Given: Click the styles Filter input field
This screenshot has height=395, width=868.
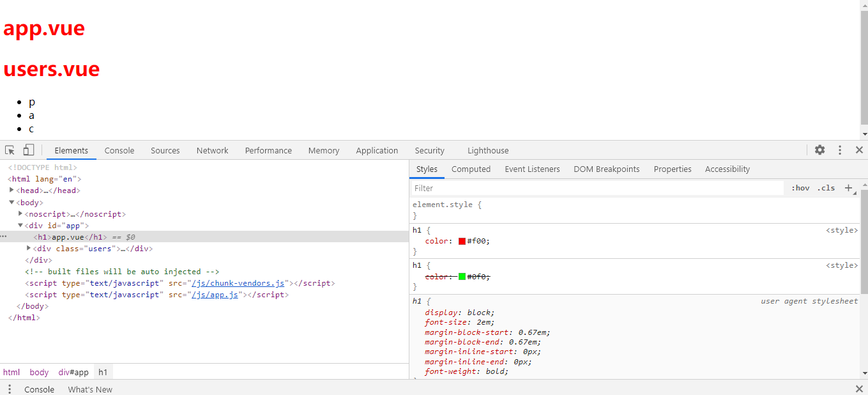Looking at the screenshot, I should tap(597, 188).
